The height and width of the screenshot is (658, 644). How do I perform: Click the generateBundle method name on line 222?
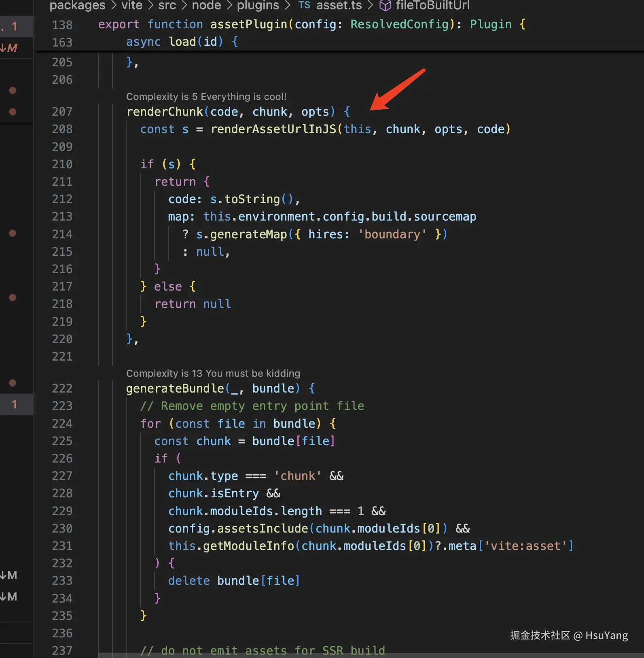coord(175,388)
